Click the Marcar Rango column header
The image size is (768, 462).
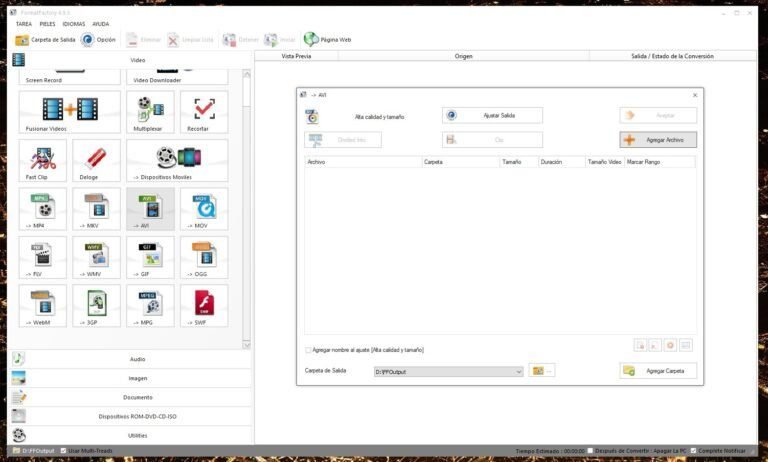point(660,162)
